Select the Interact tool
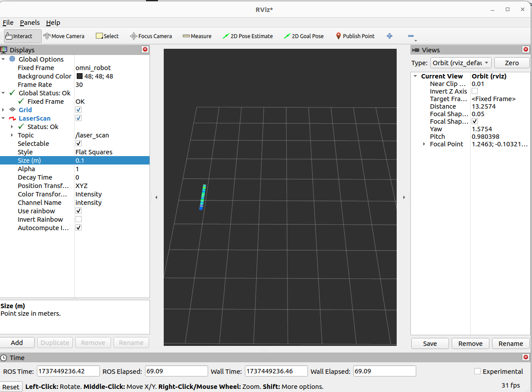Image resolution: width=532 pixels, height=392 pixels. click(22, 36)
